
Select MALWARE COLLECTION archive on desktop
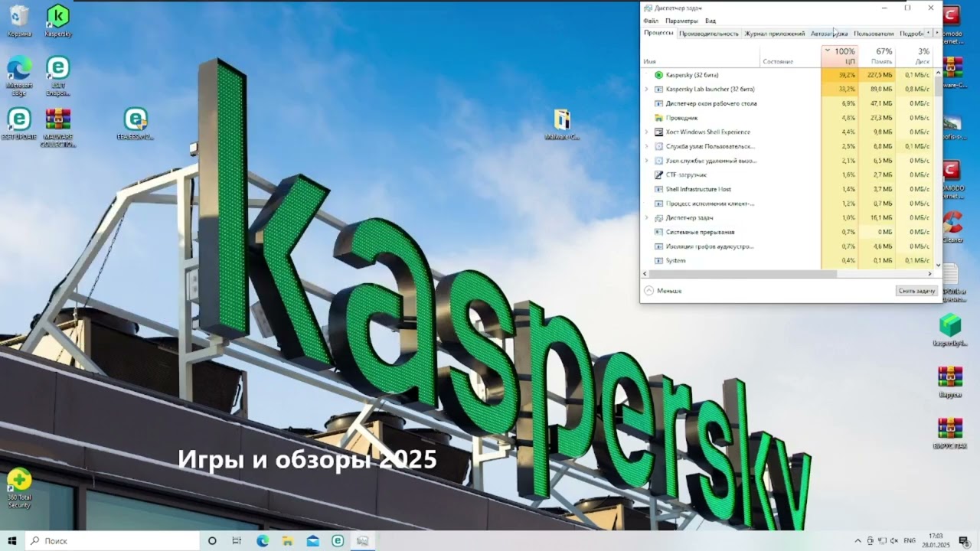click(58, 127)
